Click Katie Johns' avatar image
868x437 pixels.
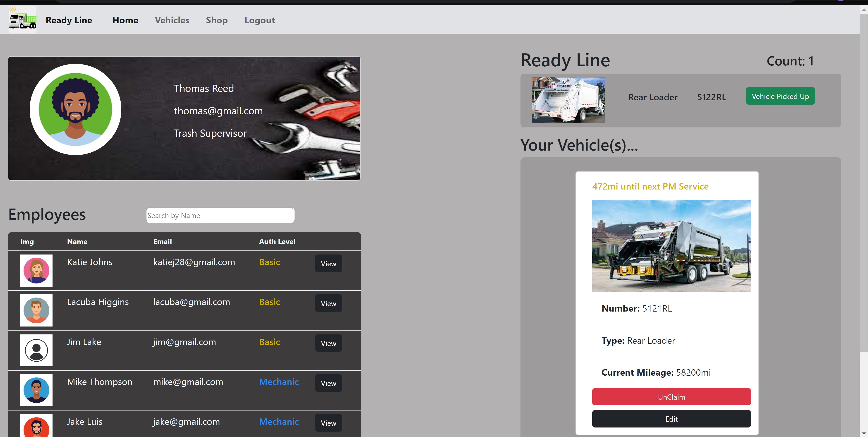tap(36, 270)
